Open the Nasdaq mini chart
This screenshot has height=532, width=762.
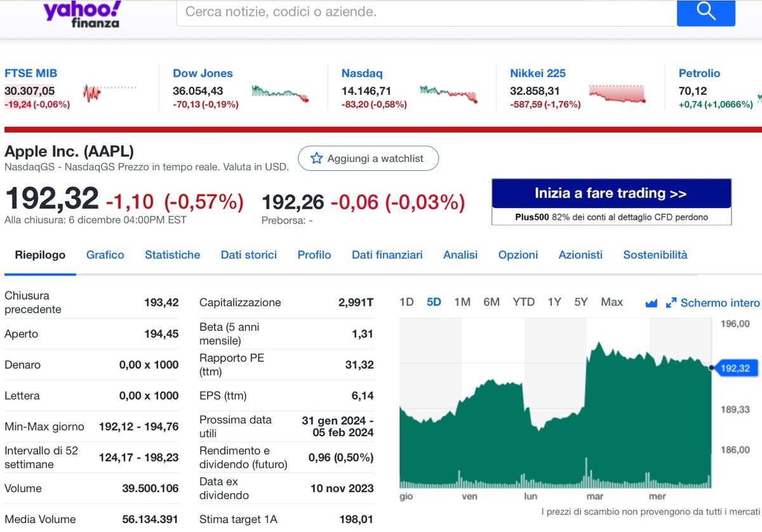click(x=448, y=93)
